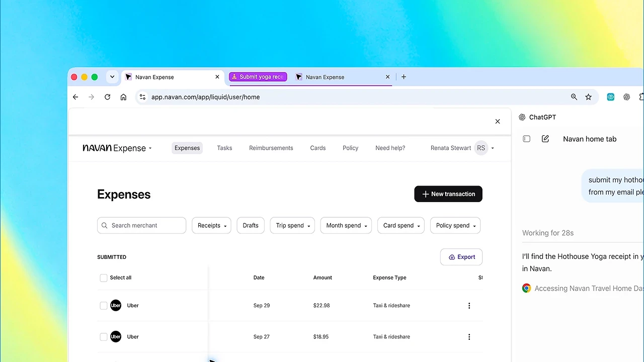Viewport: 644px width, 362px height.
Task: Switch to the Submit yoga receipt tab
Action: click(x=258, y=77)
